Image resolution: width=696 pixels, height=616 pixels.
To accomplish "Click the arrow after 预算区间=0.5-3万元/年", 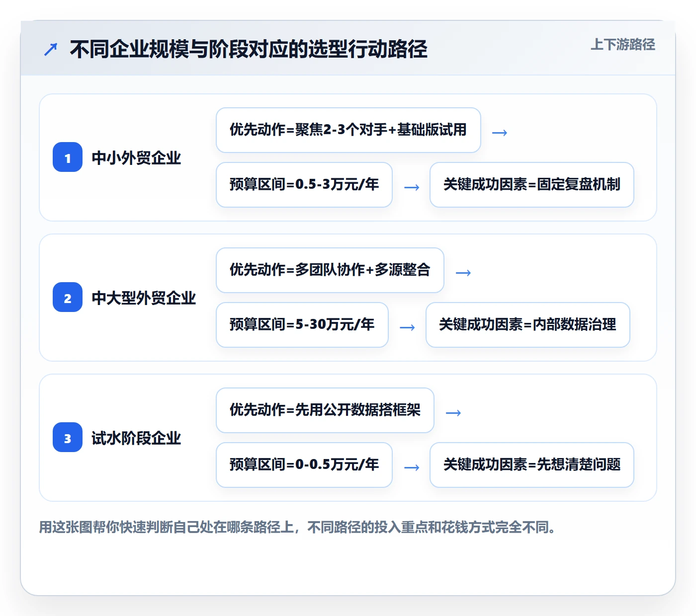I will [412, 187].
